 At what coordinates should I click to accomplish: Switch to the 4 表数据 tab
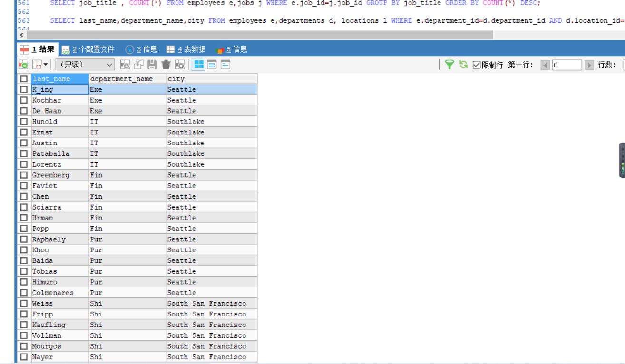181,48
